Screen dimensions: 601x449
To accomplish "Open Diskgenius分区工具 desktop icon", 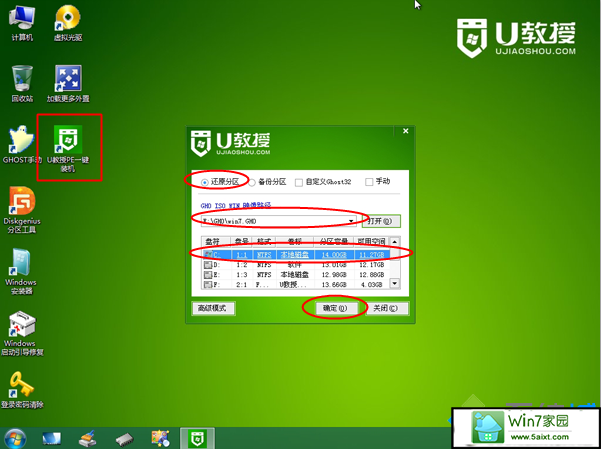I will (x=22, y=210).
